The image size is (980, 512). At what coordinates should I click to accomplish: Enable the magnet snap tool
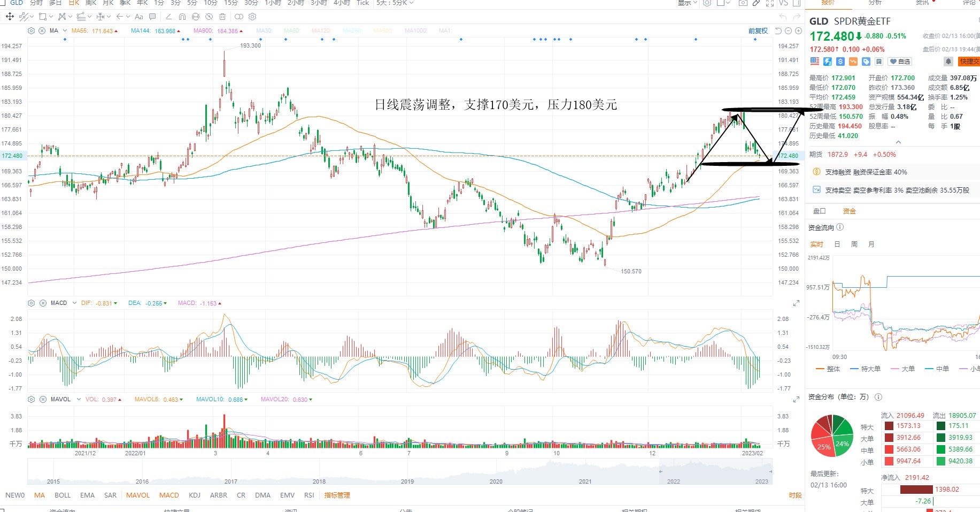tap(182, 17)
